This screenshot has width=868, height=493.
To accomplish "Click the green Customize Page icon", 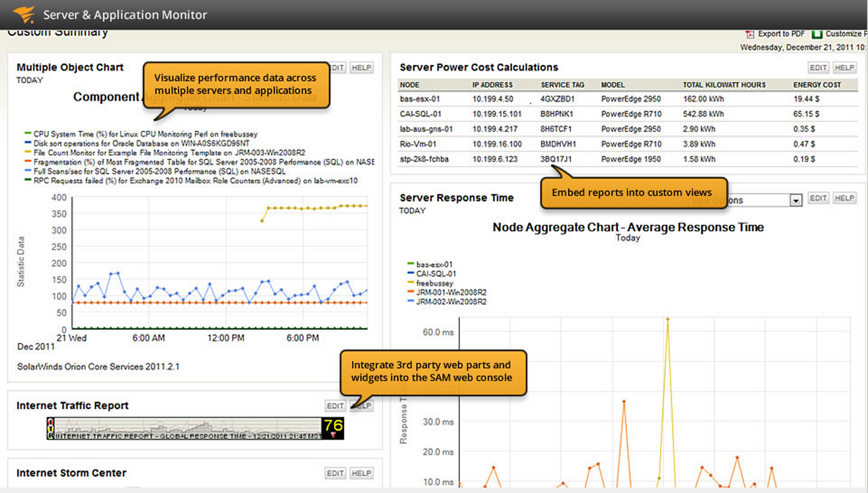I will tap(817, 34).
